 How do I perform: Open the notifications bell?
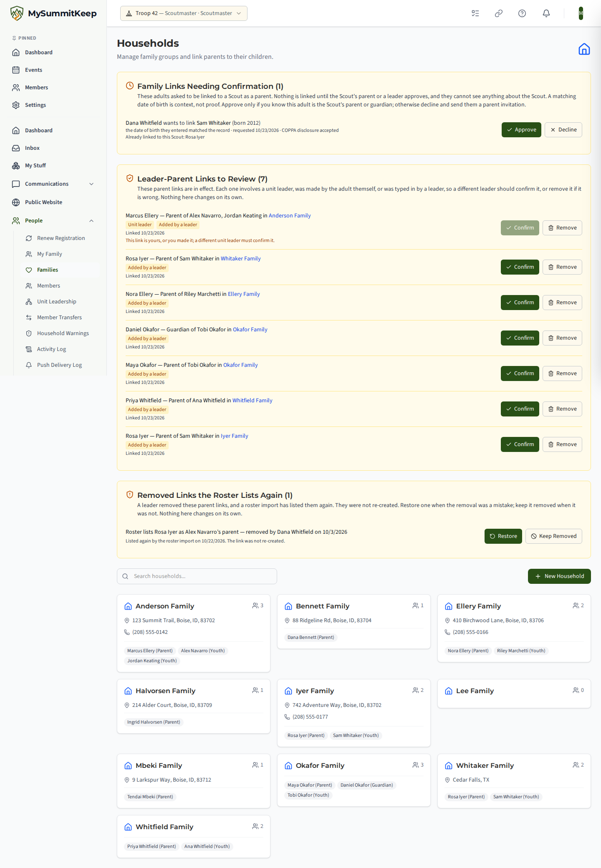click(546, 13)
